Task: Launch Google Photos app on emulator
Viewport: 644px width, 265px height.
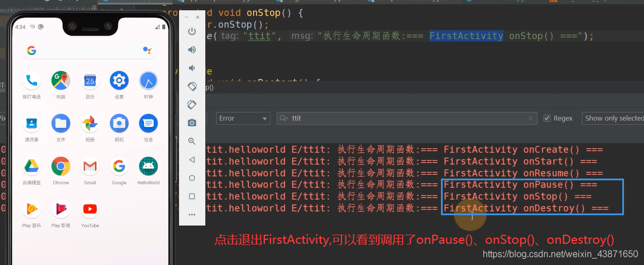Action: click(90, 123)
